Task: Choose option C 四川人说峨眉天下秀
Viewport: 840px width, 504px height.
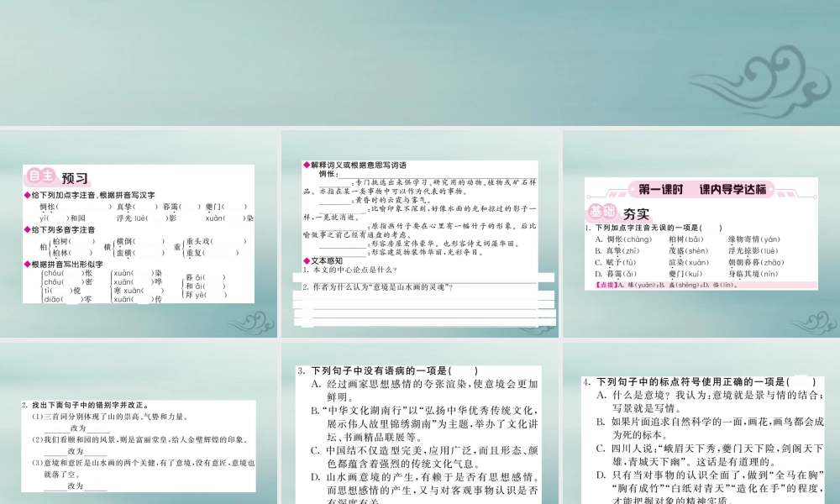Action: [x=710, y=455]
